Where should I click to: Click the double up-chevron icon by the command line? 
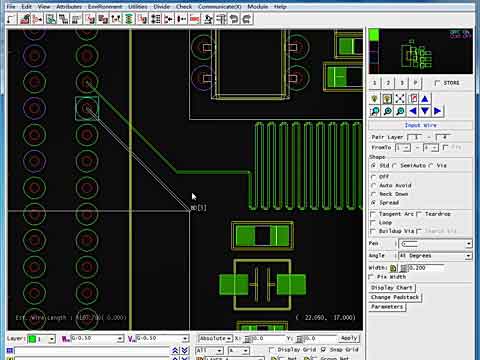coord(175,350)
